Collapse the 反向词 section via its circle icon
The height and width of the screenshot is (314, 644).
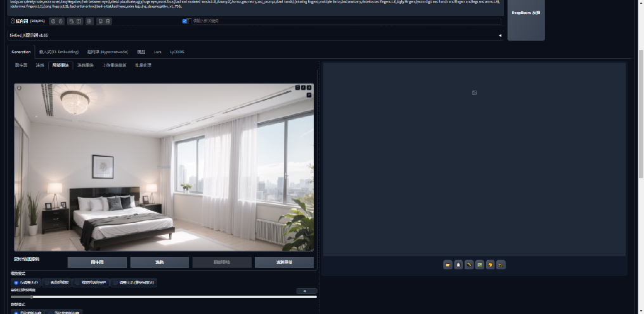click(13, 21)
